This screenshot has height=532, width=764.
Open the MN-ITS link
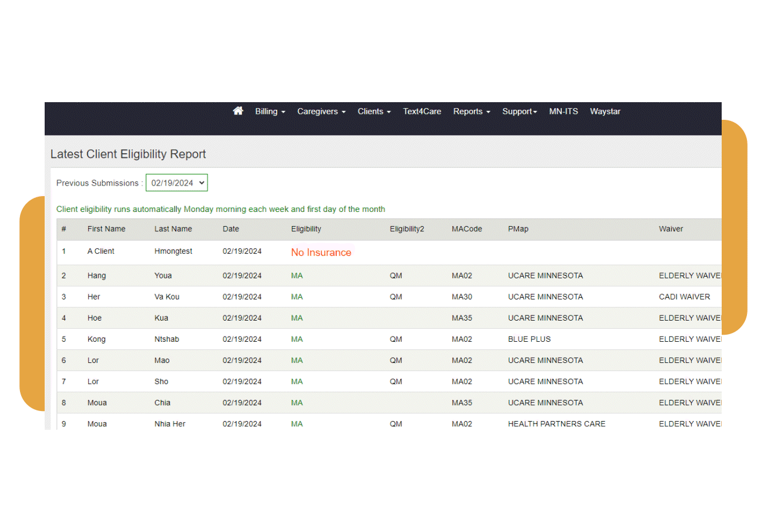(x=563, y=112)
